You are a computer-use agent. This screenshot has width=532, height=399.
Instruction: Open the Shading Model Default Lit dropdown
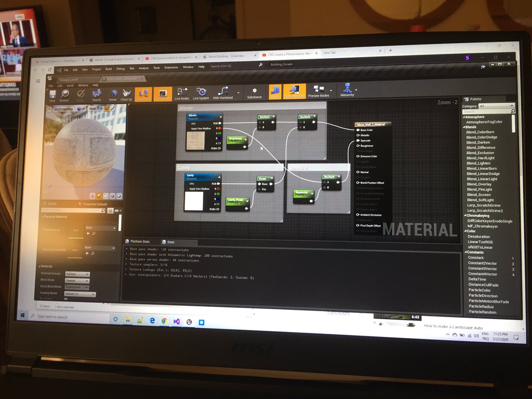[x=80, y=294]
